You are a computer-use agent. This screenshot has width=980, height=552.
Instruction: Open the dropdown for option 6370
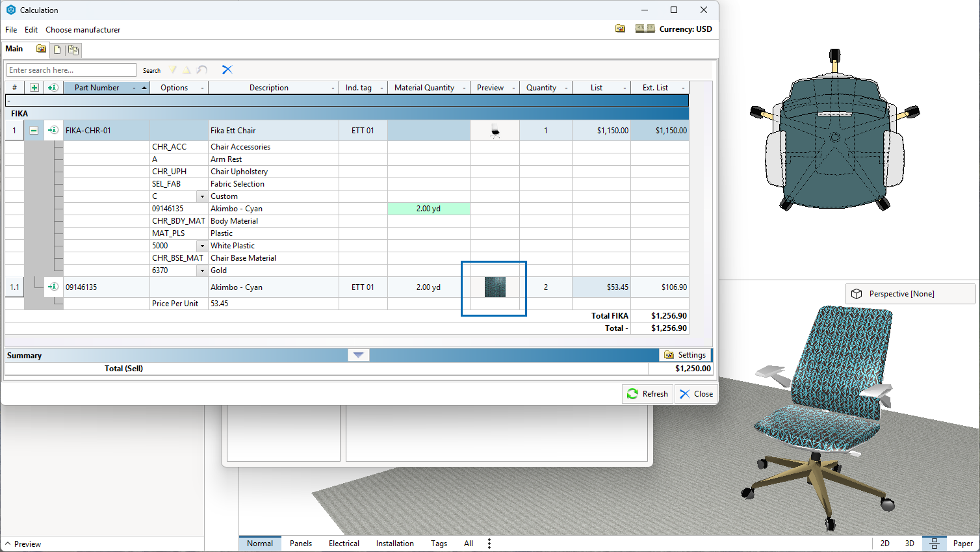point(202,270)
